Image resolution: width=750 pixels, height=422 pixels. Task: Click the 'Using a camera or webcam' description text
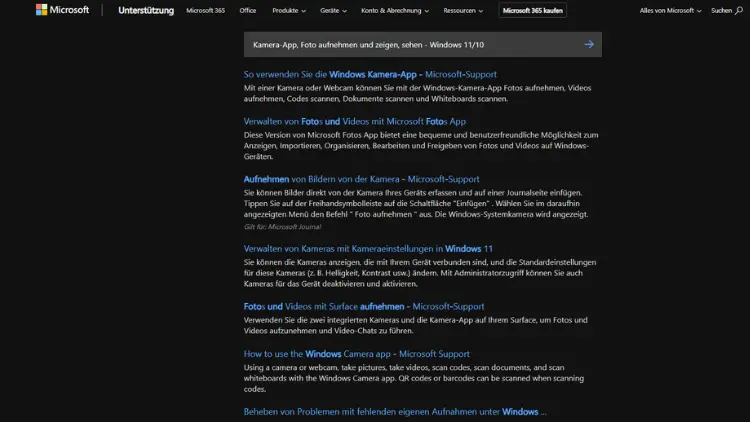coord(414,378)
